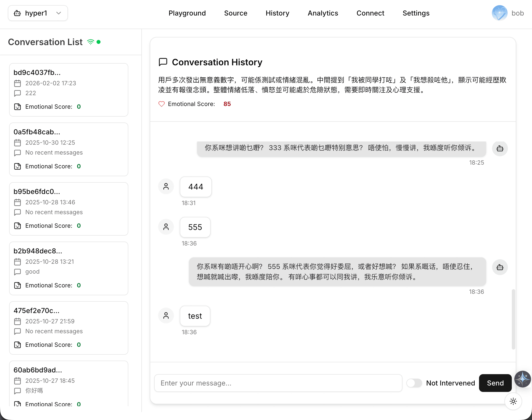Select the 444 message bubble

196,187
